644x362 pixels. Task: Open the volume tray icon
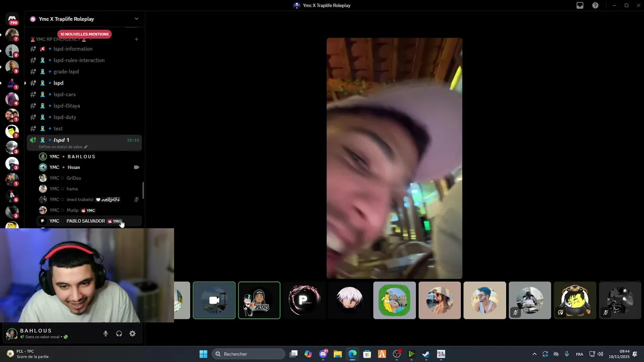point(600,354)
